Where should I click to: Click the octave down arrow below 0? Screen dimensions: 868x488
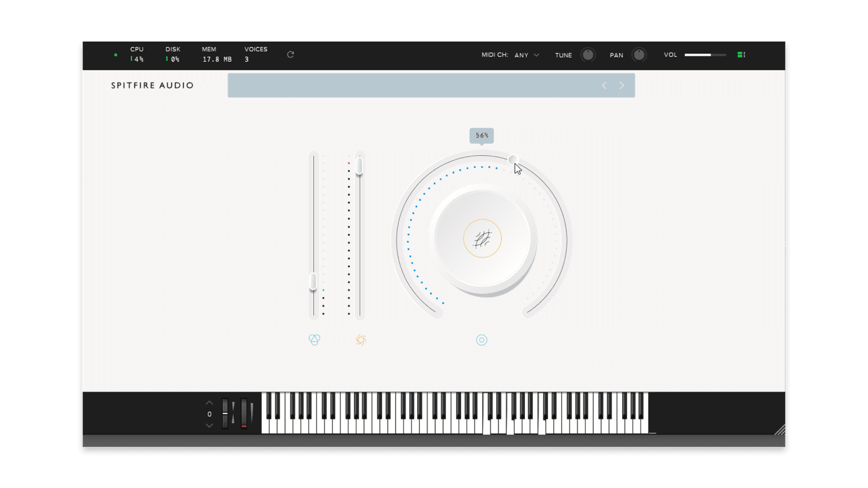point(209,425)
